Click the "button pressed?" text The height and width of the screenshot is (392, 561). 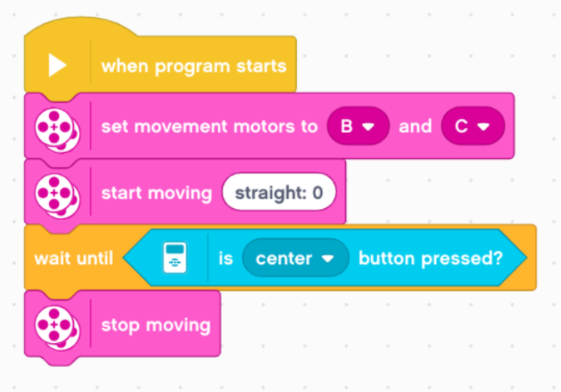coord(430,259)
